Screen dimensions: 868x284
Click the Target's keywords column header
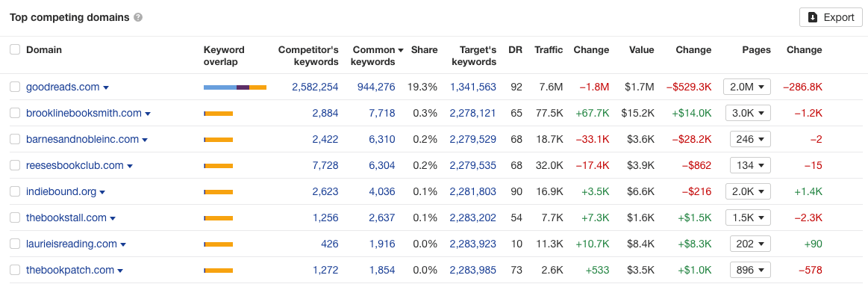(474, 55)
